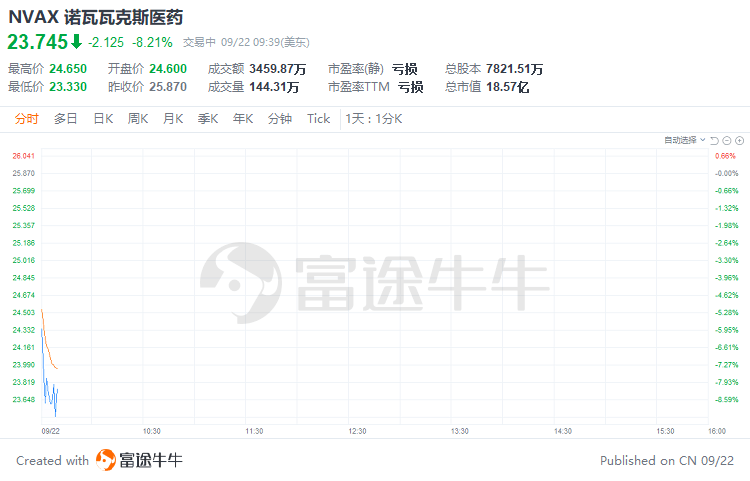This screenshot has height=481, width=750.
Task: Click the total shares value 7821.51万
Action: coord(515,69)
